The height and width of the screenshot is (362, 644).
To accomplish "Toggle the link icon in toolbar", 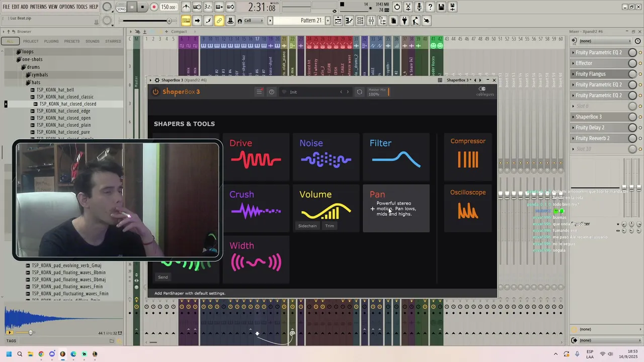I will click(219, 21).
